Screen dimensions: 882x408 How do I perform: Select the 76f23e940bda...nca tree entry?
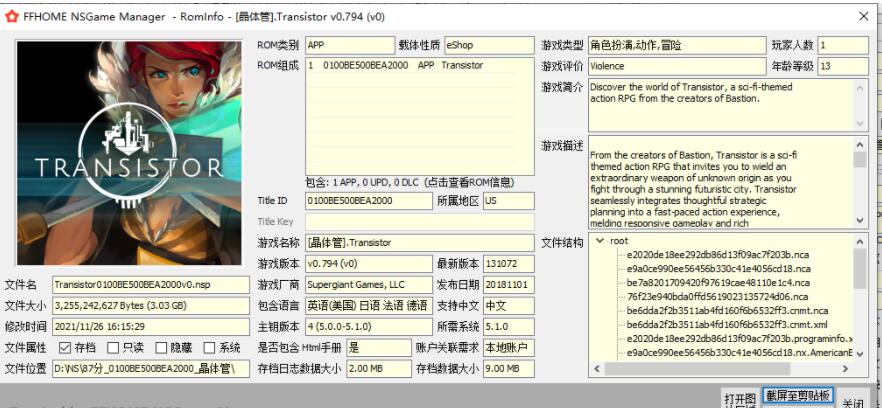[705, 297]
